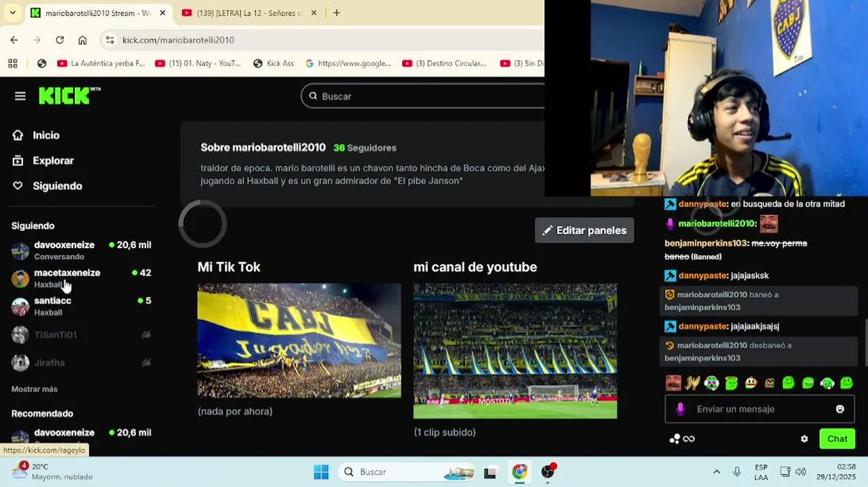Click the browser home icon
This screenshot has width=868, height=487.
tap(82, 40)
